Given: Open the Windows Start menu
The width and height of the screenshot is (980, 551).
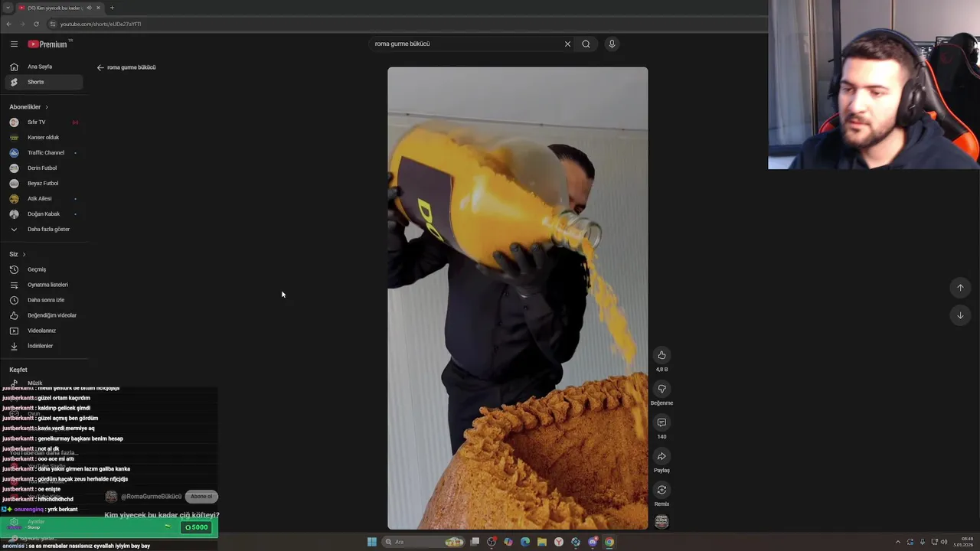Looking at the screenshot, I should point(371,542).
